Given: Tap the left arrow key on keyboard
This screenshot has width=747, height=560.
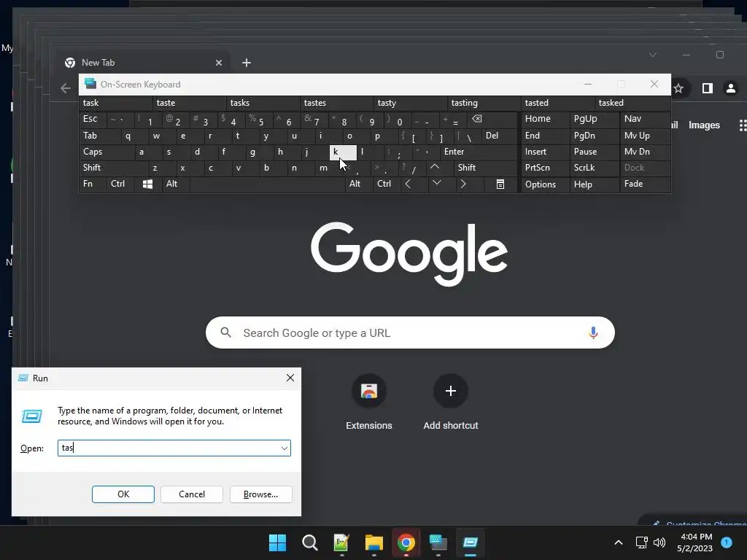Looking at the screenshot, I should pos(409,184).
